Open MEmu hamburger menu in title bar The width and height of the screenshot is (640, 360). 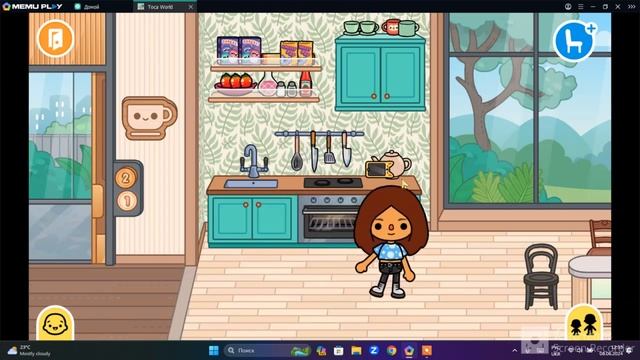[x=580, y=7]
